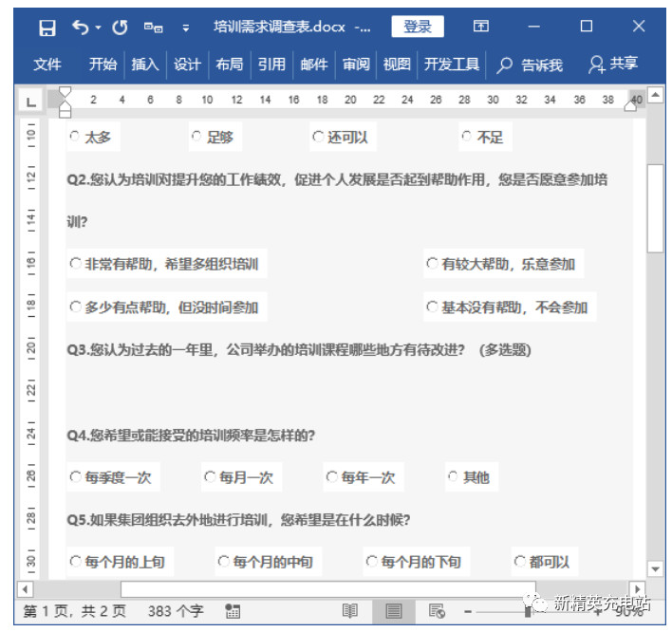The width and height of the screenshot is (672, 632).
Task: Switch to the 开始 tab
Action: point(103,65)
